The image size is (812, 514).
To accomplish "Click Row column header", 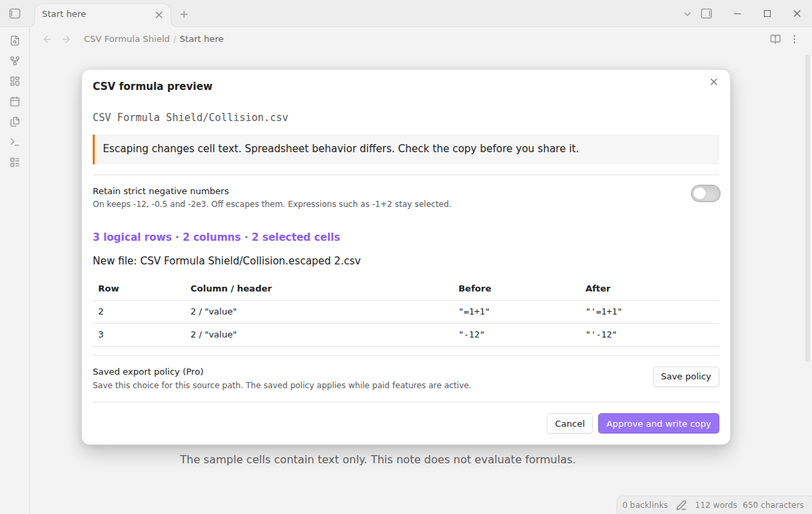I will click(108, 289).
